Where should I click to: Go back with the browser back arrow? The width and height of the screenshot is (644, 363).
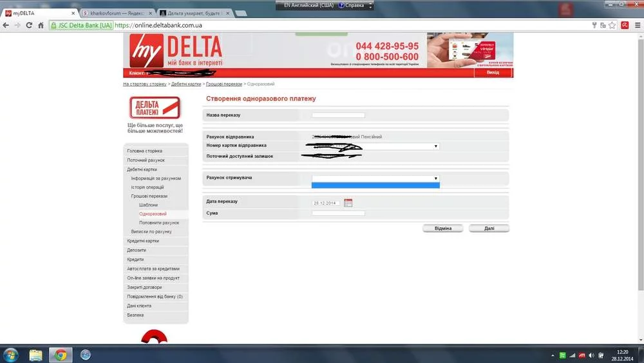coord(6,25)
